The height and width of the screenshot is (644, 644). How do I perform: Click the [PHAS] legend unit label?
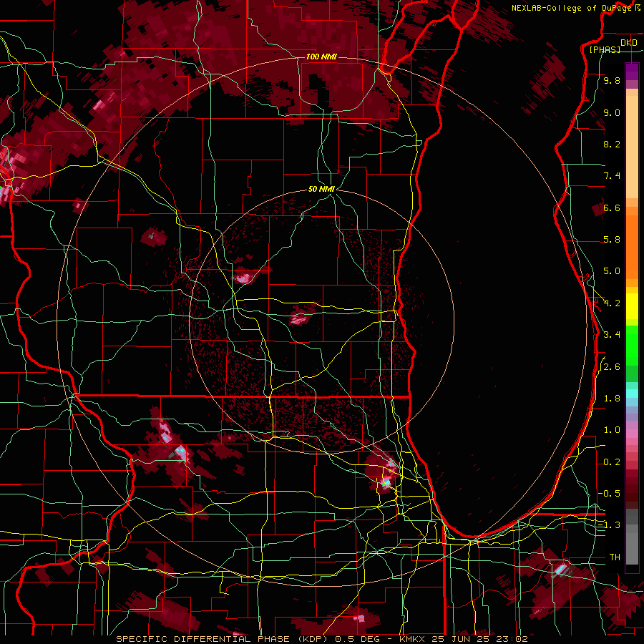pyautogui.click(x=605, y=49)
